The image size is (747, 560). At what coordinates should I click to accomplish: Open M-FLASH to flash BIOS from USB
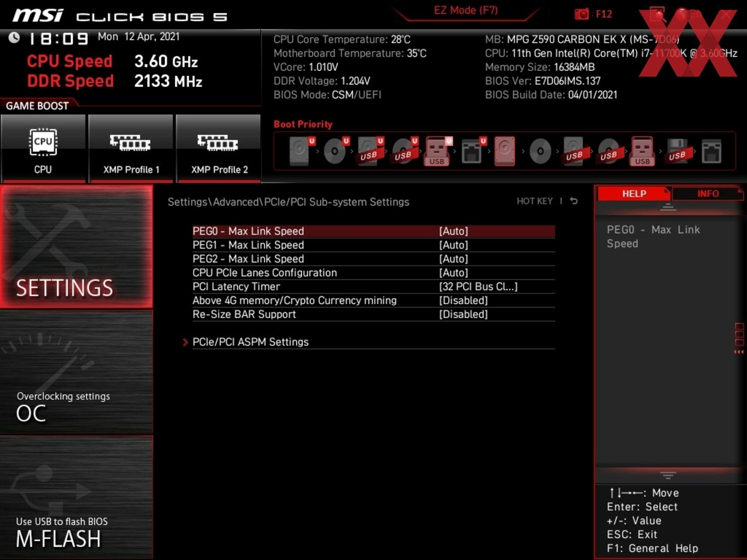click(x=76, y=497)
